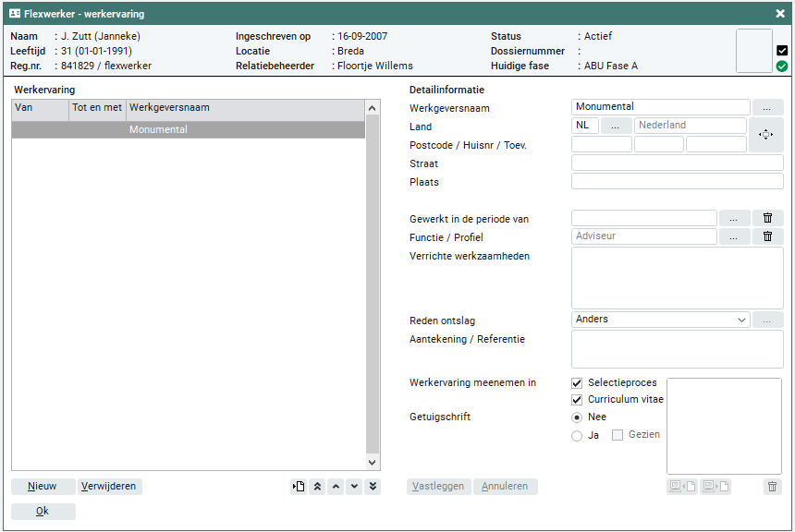Move selected work experience to the bottom
The height and width of the screenshot is (532, 795).
coord(373,487)
